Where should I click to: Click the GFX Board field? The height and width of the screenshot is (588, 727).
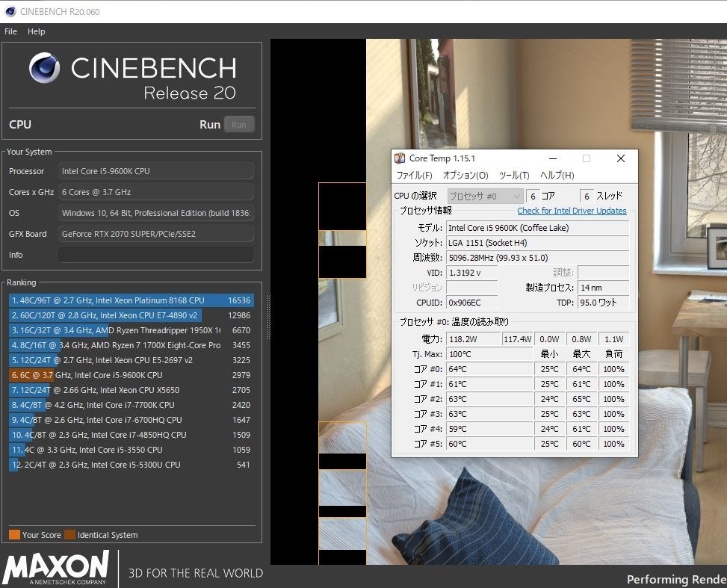coord(155,234)
